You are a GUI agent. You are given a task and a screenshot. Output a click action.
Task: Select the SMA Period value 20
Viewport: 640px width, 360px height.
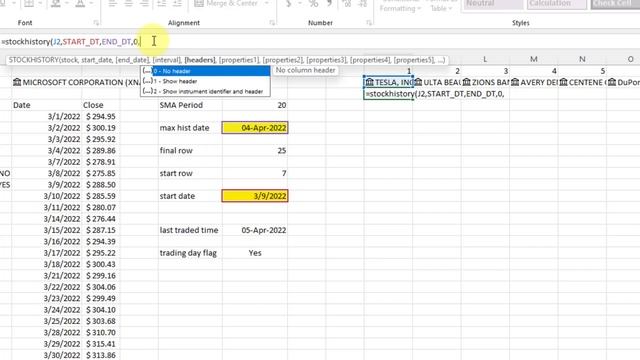point(255,105)
